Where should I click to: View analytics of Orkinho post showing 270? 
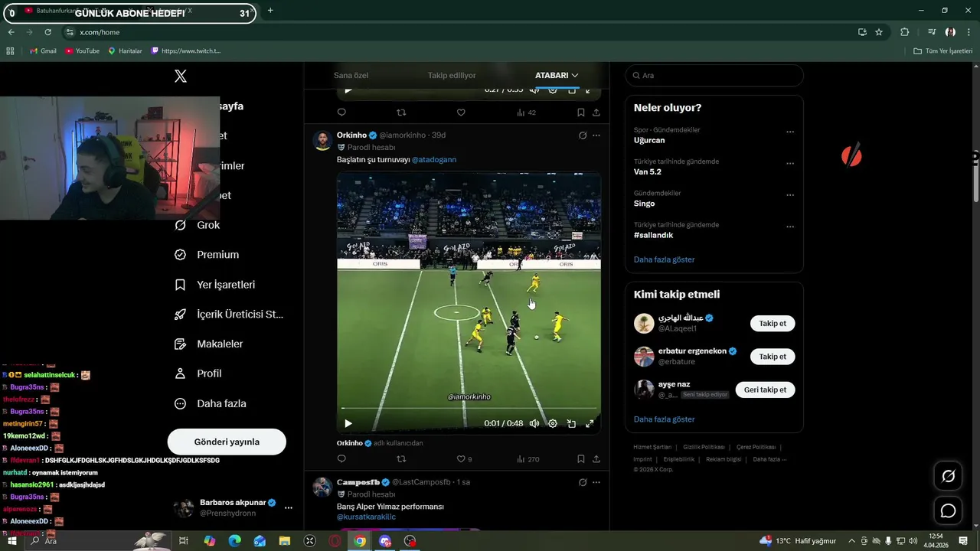[528, 459]
